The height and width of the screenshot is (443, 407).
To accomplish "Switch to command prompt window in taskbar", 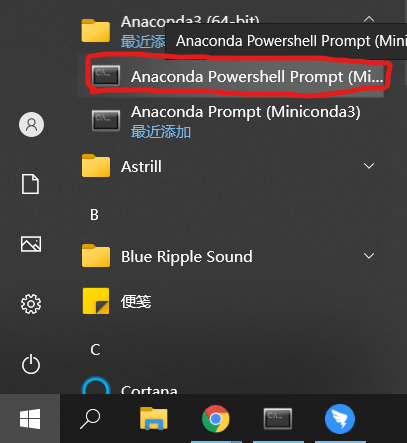I will pos(278,419).
